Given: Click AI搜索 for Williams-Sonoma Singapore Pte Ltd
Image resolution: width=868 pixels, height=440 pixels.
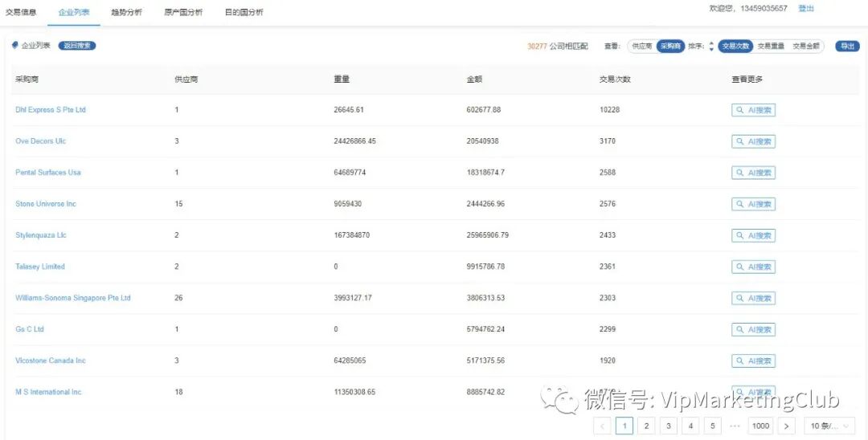Looking at the screenshot, I should tap(753, 298).
